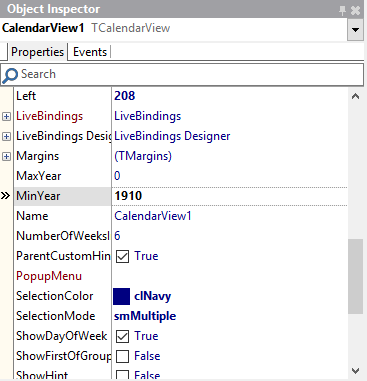The width and height of the screenshot is (367, 381).
Task: Select the Left property name
Action: 26,96
